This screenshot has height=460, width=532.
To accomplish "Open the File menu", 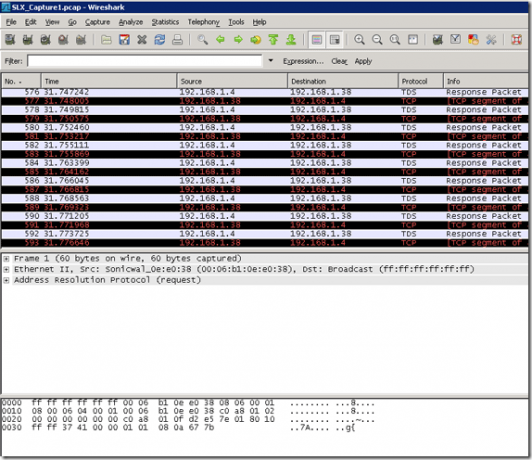I will [11, 22].
